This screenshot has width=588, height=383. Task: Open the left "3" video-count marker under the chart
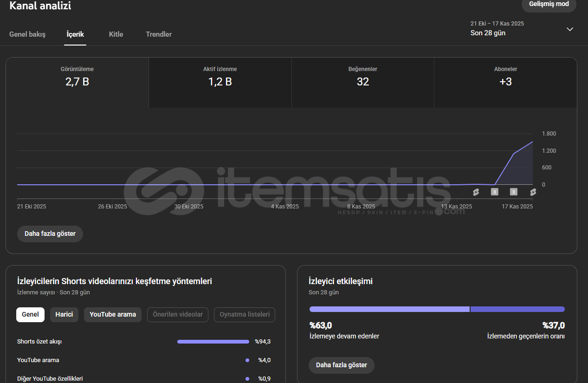pos(495,192)
